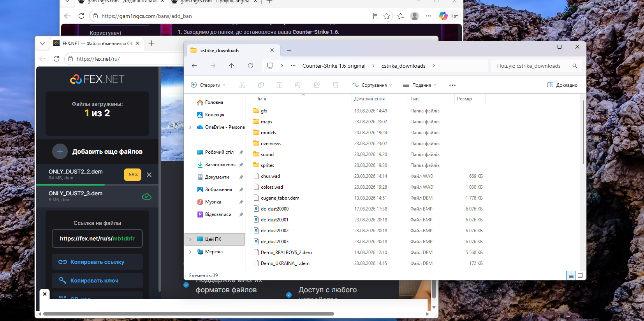This screenshot has height=321, width=644.
Task: Add gam1ngcs.com page to favorites star
Action: [387, 16]
